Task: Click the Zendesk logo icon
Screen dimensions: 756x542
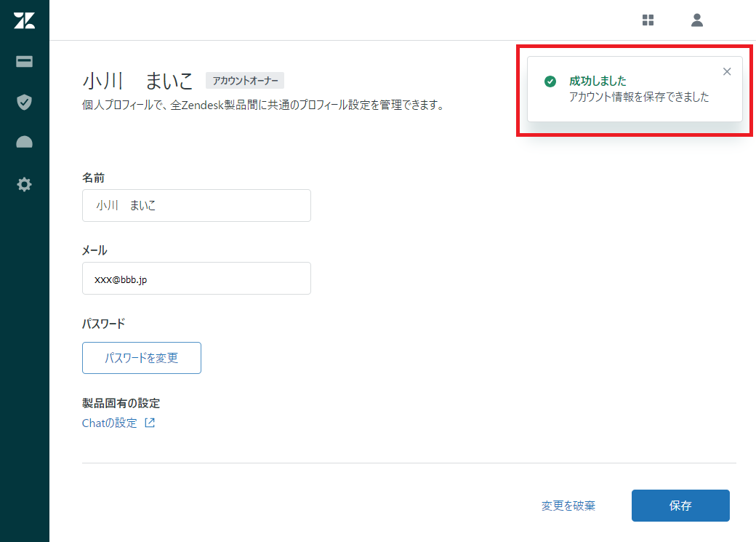Action: 24,20
